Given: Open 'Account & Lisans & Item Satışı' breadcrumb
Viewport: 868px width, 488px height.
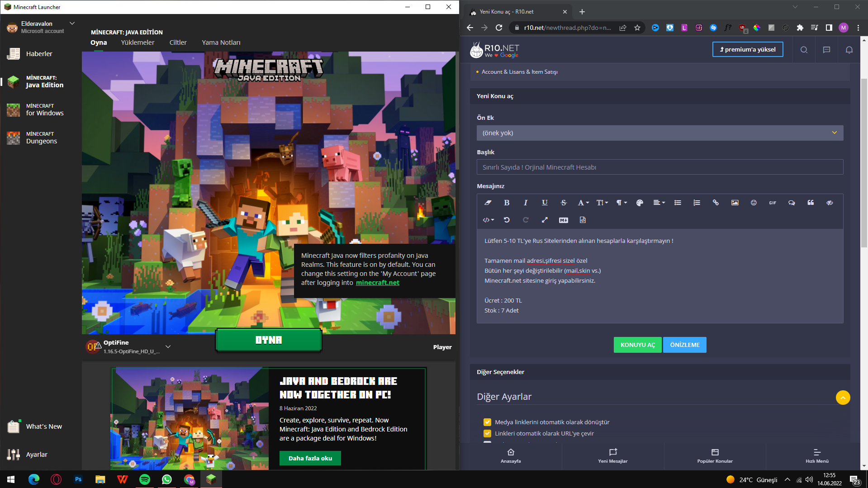Looking at the screenshot, I should coord(519,72).
